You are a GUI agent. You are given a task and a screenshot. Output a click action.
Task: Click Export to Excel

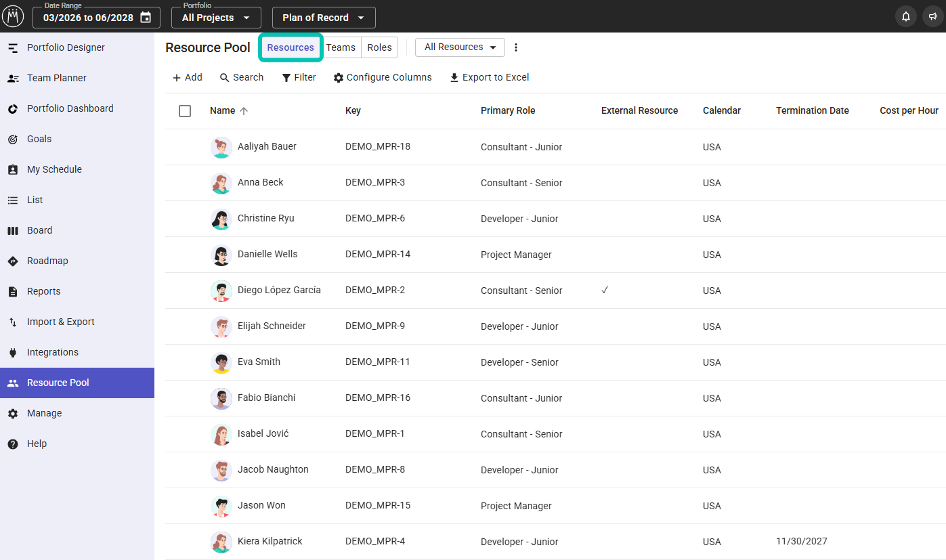point(490,78)
